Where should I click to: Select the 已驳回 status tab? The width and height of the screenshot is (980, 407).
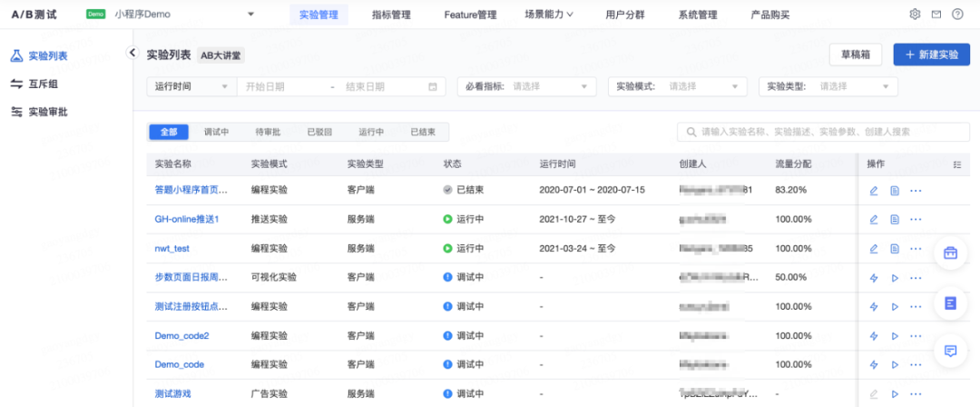tap(319, 132)
